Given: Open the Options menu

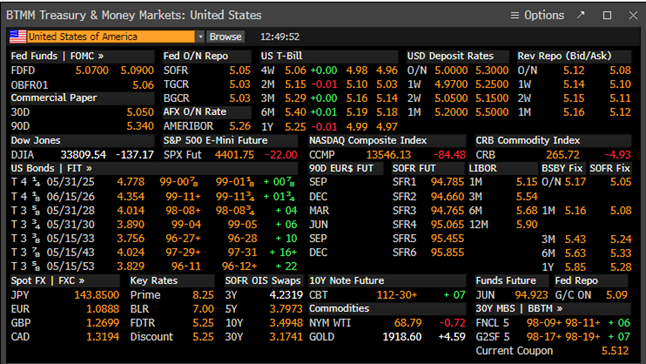Looking at the screenshot, I should click(537, 15).
